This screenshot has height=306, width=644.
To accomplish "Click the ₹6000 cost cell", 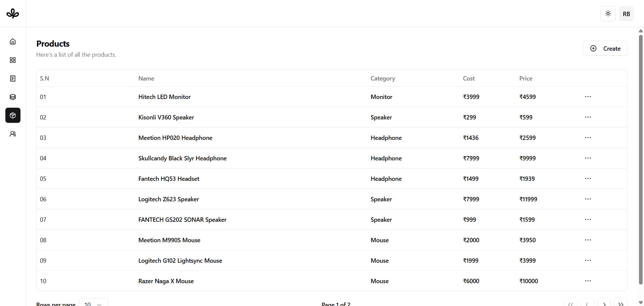I will click(471, 281).
